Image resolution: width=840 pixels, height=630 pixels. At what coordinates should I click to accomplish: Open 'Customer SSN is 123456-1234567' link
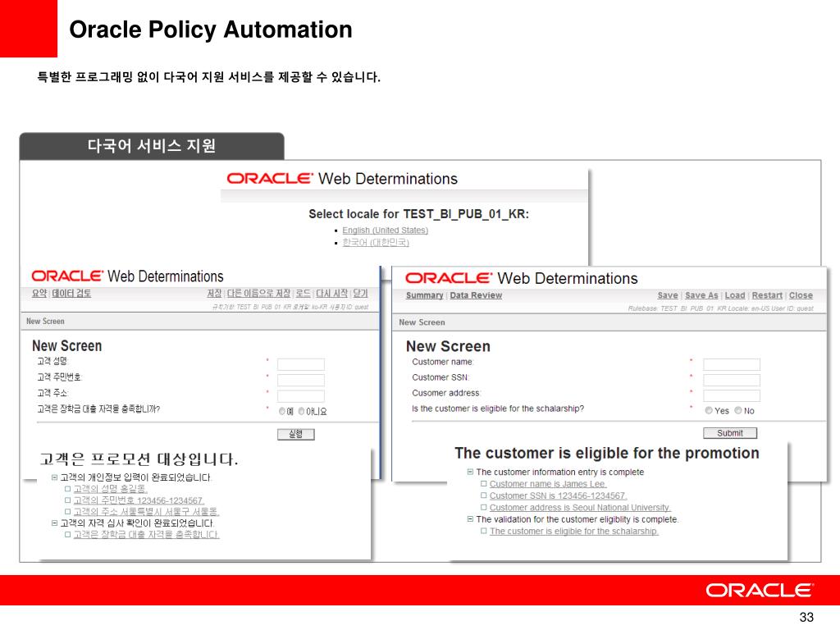click(x=558, y=495)
